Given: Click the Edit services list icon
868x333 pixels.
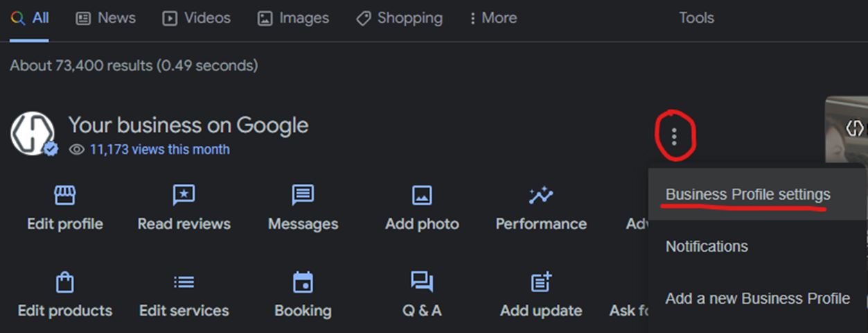Looking at the screenshot, I should coord(184,282).
